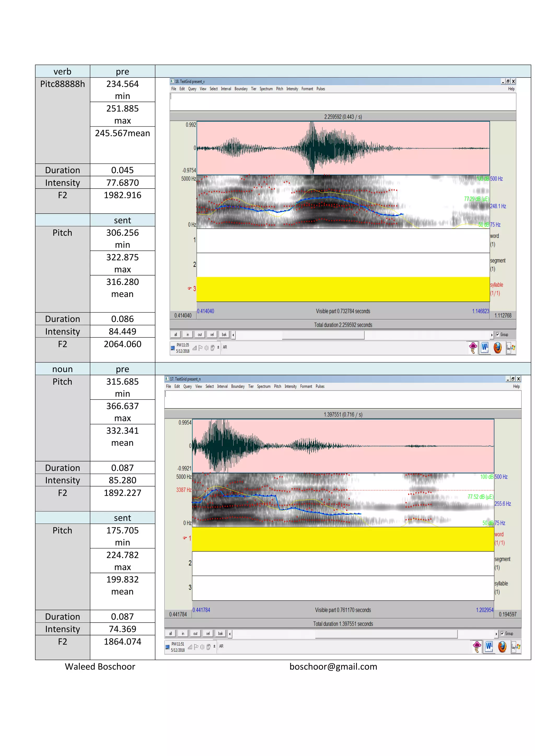Screen dimensions: 535x756
Task: Click the 'all' zoom button in present_v window
Action: 176,335
